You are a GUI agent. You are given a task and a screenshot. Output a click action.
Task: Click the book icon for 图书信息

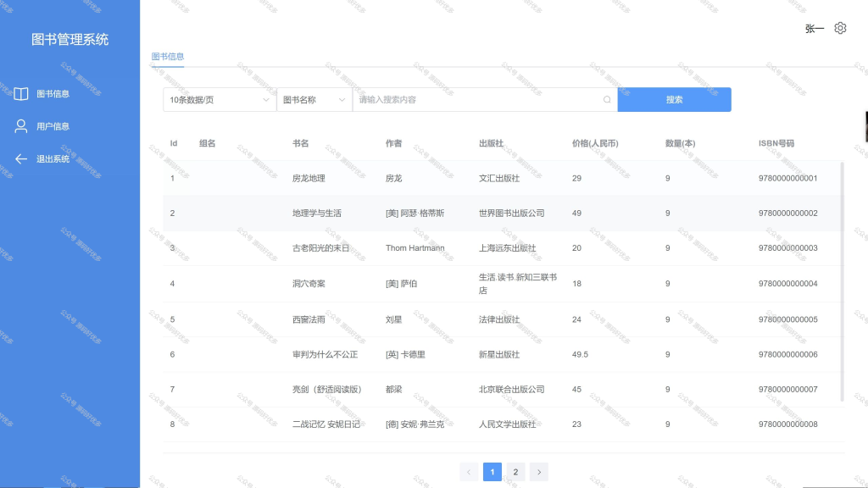click(x=21, y=93)
